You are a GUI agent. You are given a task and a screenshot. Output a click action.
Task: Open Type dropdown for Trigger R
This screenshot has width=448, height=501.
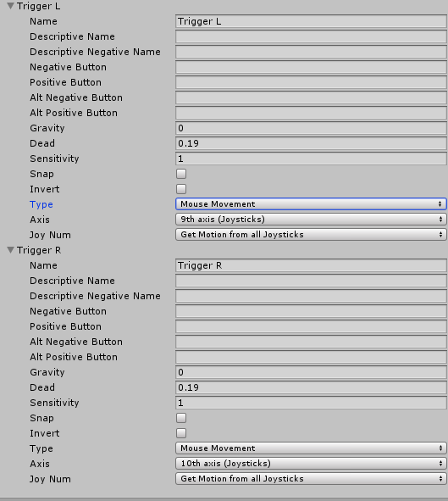311,448
